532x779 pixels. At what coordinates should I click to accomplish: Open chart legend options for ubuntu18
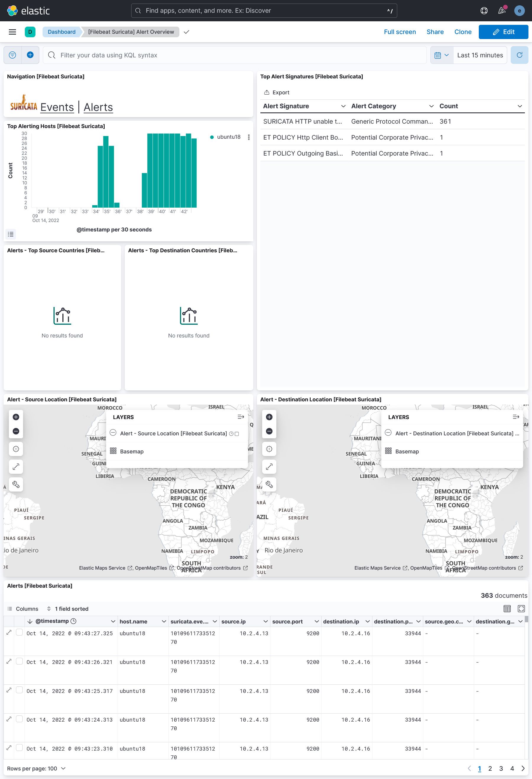click(249, 137)
